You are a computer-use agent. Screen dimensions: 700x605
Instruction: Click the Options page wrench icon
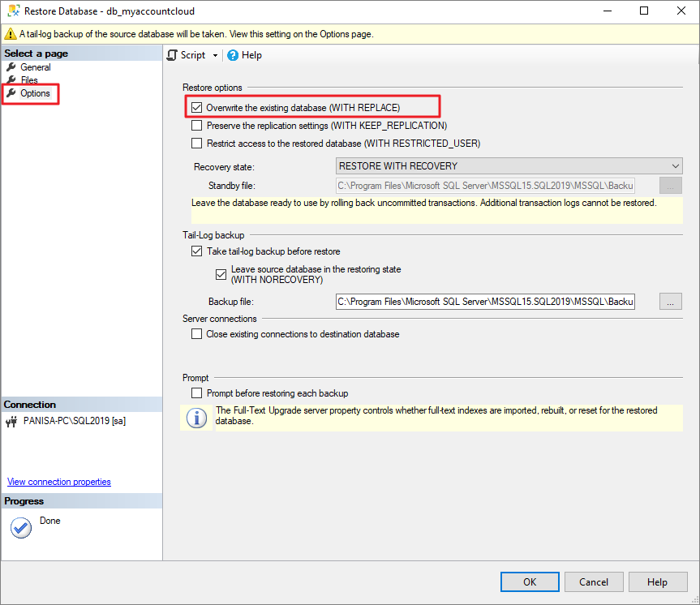11,93
